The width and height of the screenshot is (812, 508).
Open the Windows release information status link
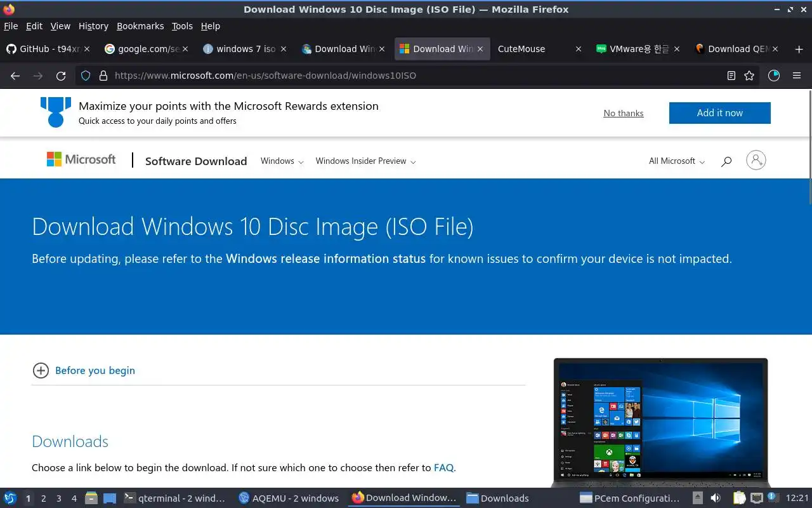(x=325, y=258)
